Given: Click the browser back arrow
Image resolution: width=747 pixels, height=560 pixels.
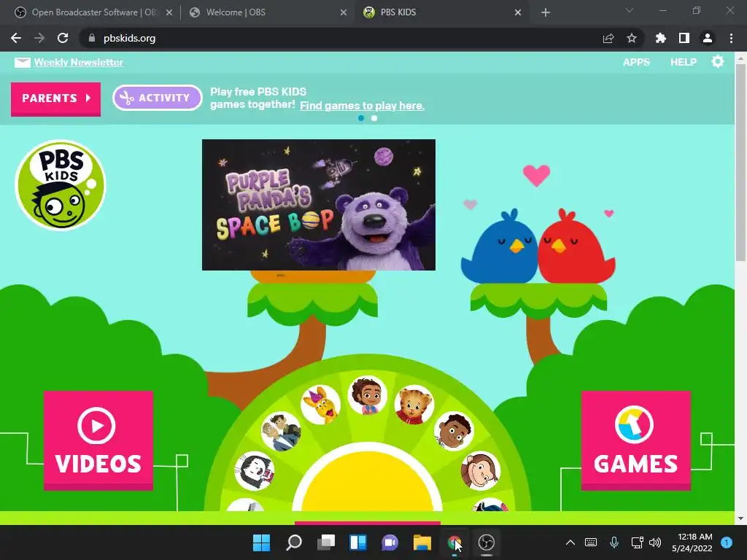Looking at the screenshot, I should click(16, 38).
